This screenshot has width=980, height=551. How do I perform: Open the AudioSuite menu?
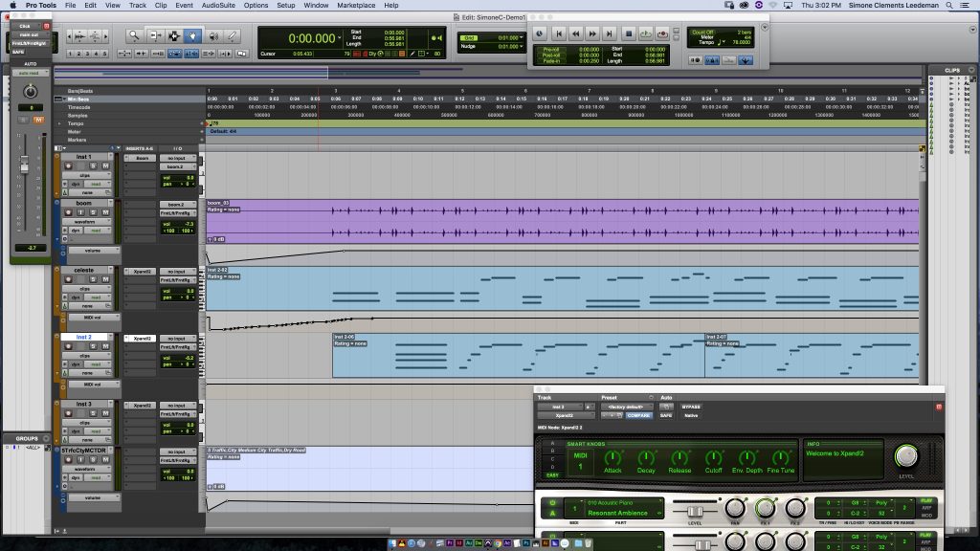[218, 5]
